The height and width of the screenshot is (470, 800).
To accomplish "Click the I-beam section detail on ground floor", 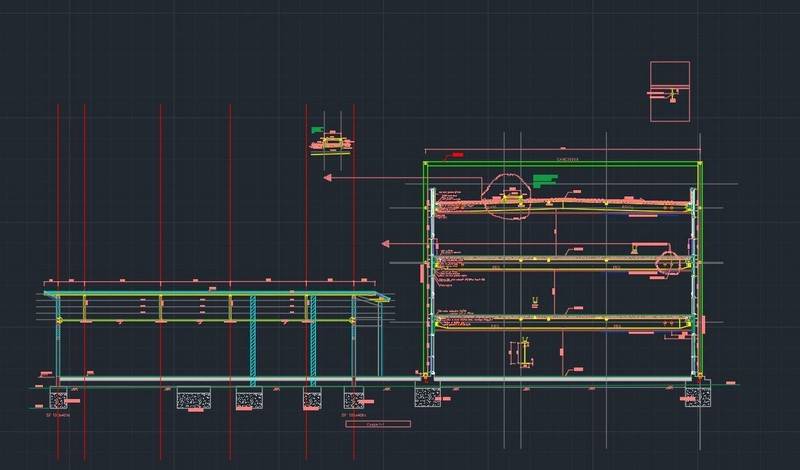I will coord(524,353).
